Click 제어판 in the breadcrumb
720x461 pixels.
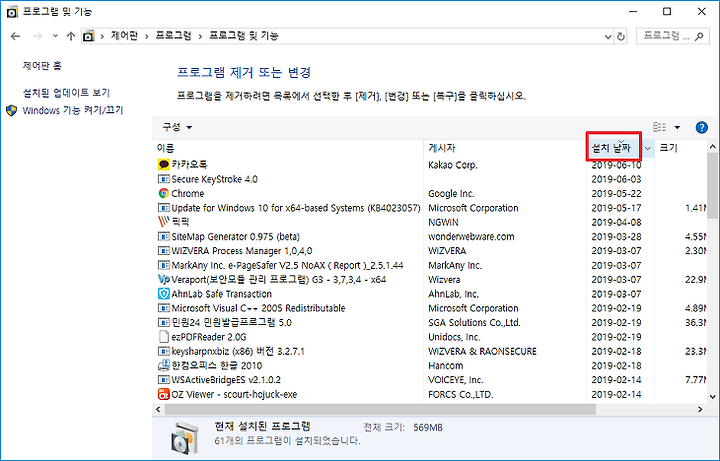point(124,36)
